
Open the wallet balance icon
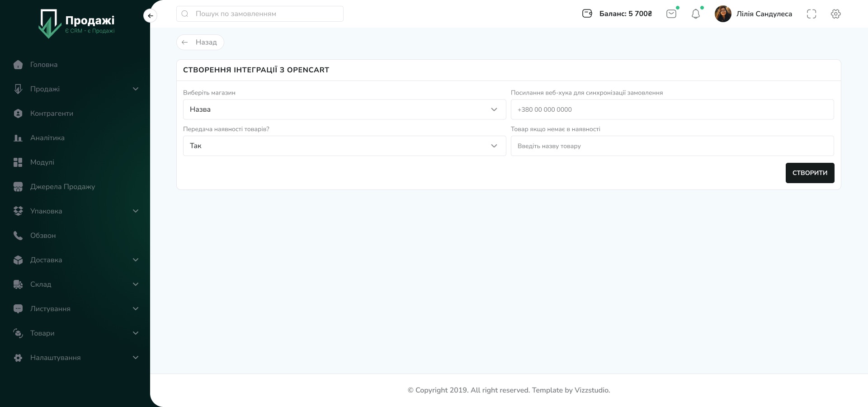point(587,14)
